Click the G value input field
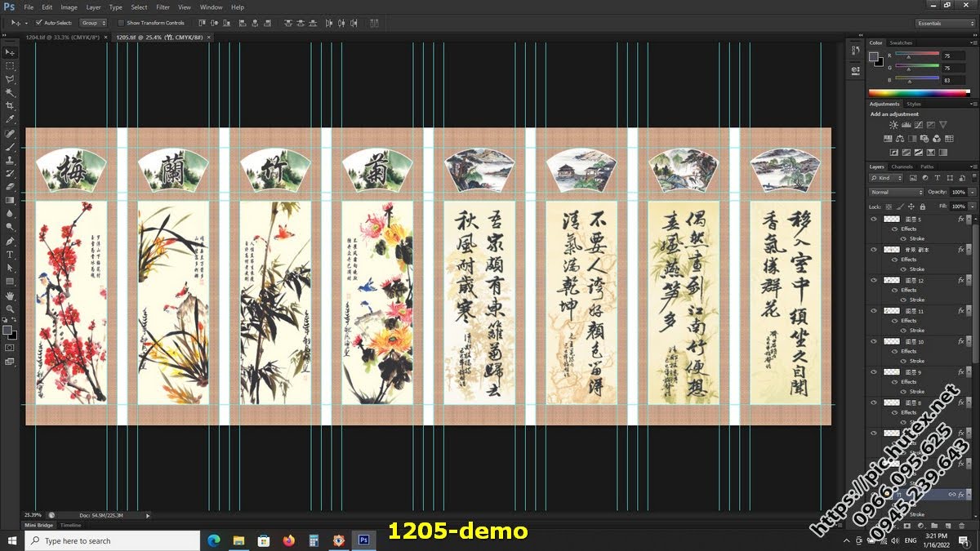The height and width of the screenshot is (551, 980). [953, 69]
